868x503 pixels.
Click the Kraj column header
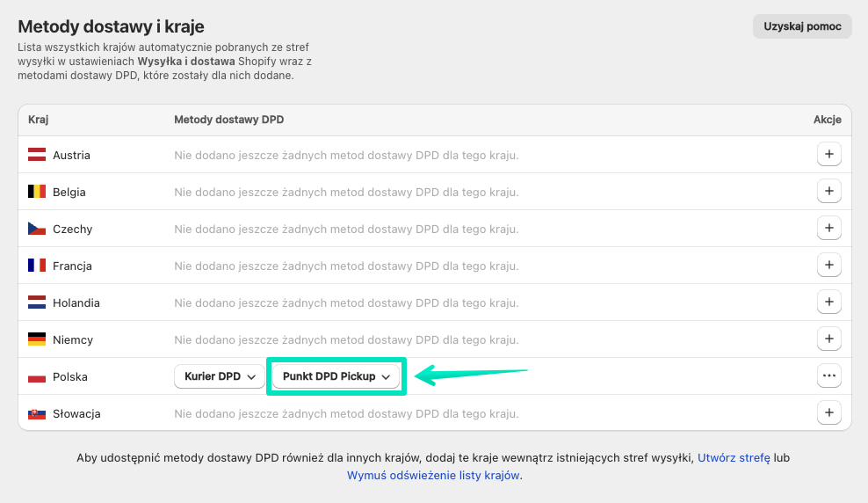pos(38,120)
